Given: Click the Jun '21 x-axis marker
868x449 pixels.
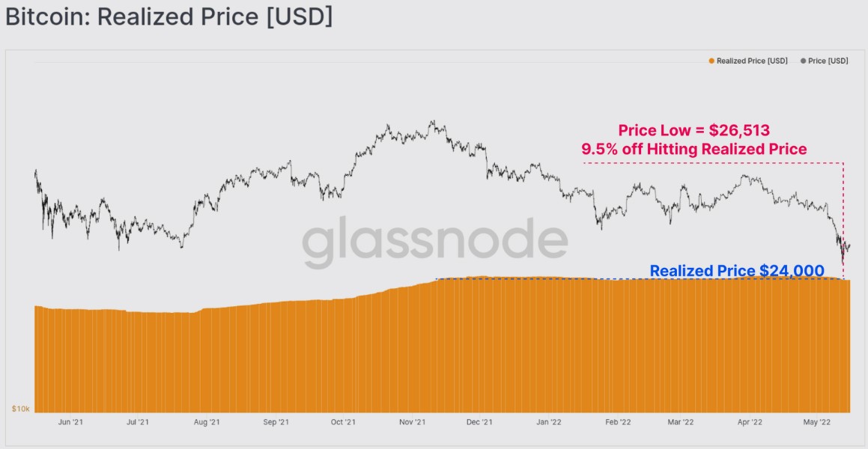Looking at the screenshot, I should tap(69, 423).
